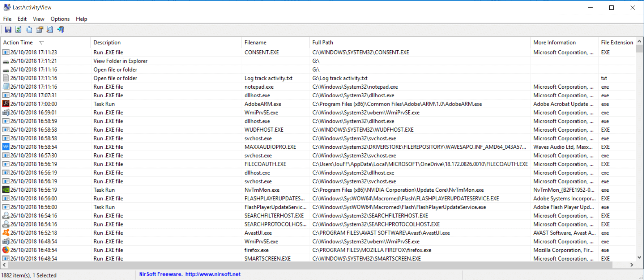Click the NVIDIA icon on the NvTmMon.exe row

(x=6, y=190)
